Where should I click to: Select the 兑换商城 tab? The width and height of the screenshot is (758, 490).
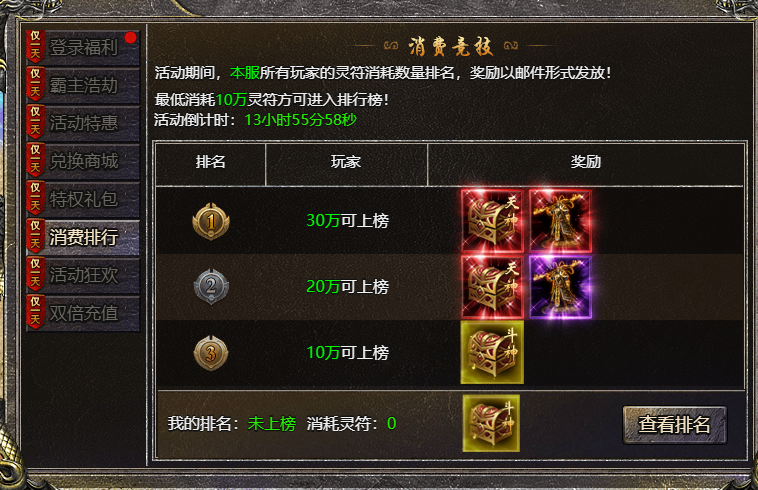pos(83,161)
